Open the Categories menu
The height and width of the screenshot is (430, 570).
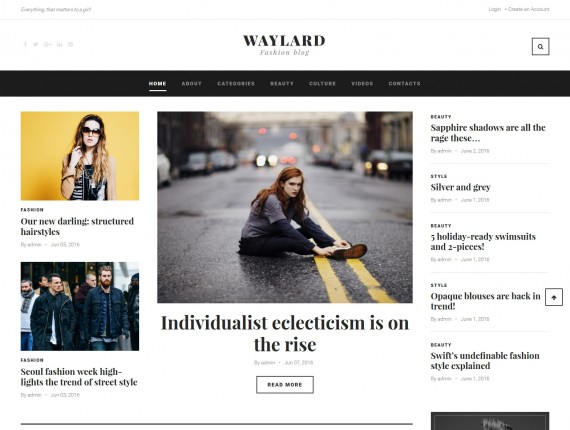click(236, 84)
